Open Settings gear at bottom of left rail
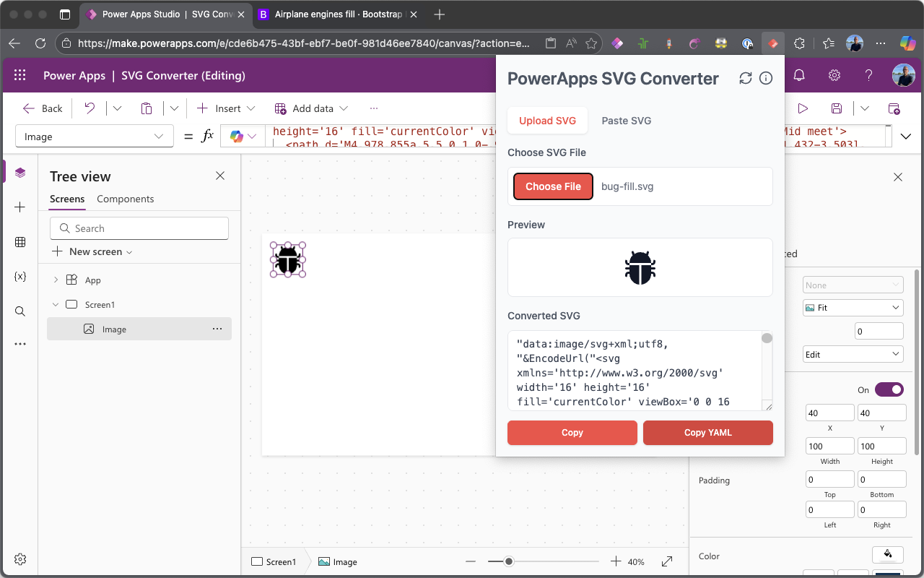The image size is (924, 578). (20, 558)
